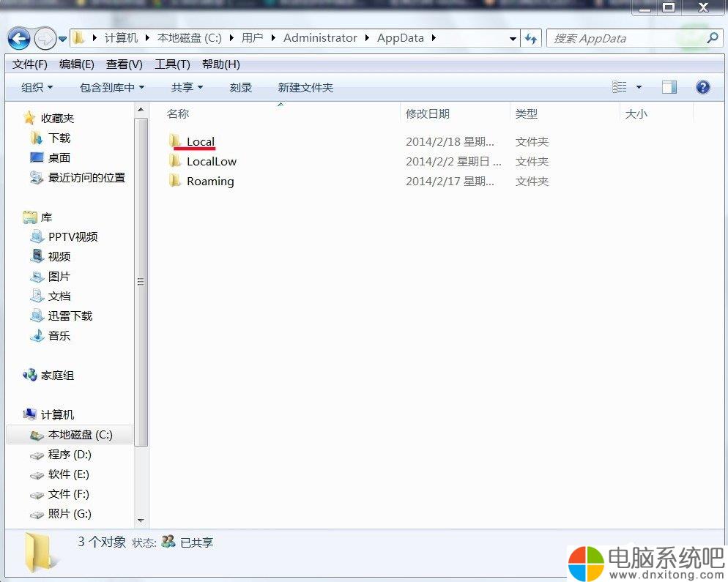Screen dimensions: 728x582
Task: Toggle the preview pane icon
Action: (669, 87)
